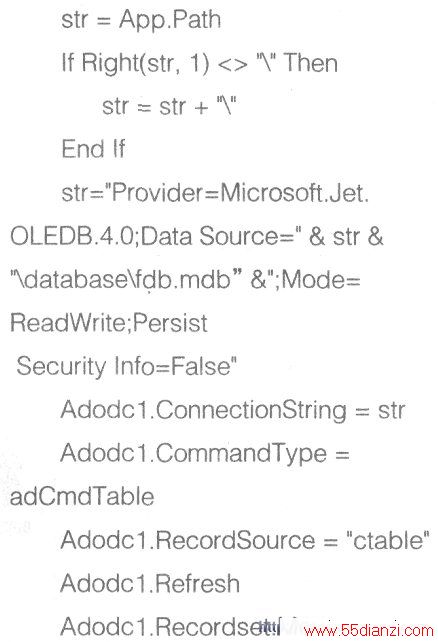Click the 'str = str + "\"' line

point(169,106)
